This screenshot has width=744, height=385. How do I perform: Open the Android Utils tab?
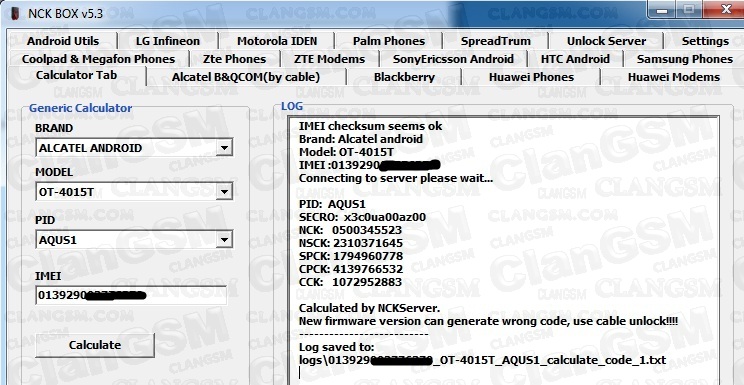click(63, 41)
